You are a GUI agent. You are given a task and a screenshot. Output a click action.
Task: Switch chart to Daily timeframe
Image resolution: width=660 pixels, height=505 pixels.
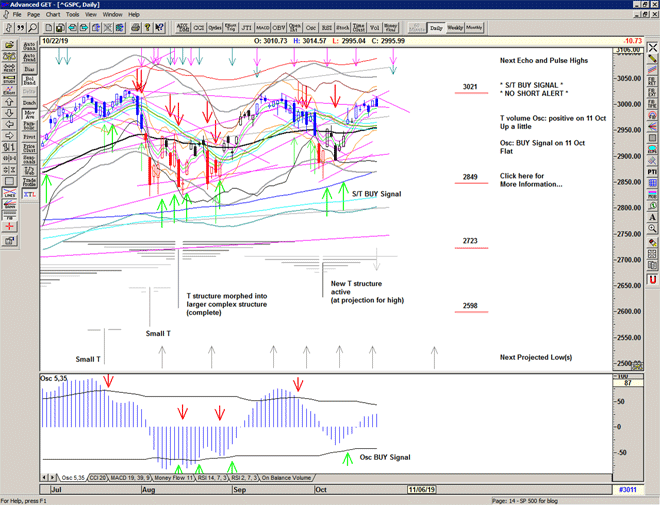tap(436, 28)
